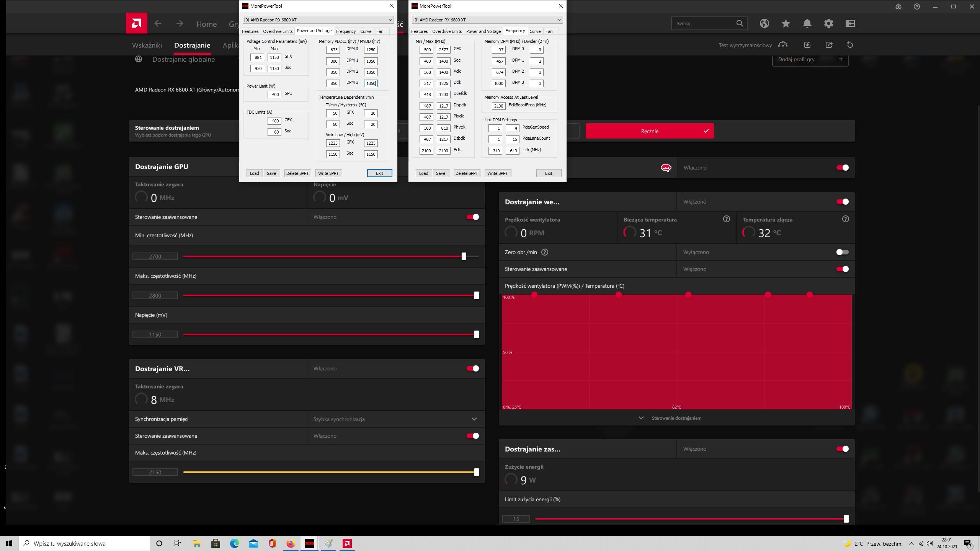Click Power Limit GPU field in MorePowerTool
Screen dimensions: 980x551
click(x=274, y=95)
